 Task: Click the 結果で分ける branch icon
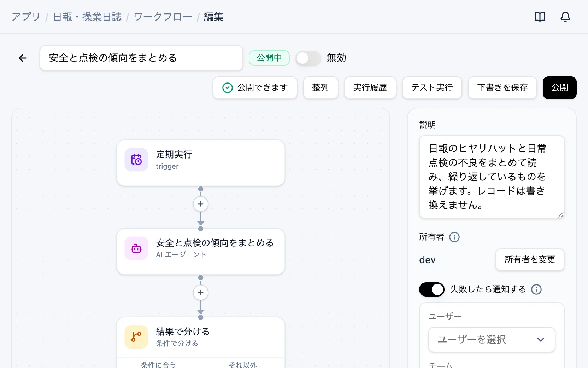tap(136, 337)
